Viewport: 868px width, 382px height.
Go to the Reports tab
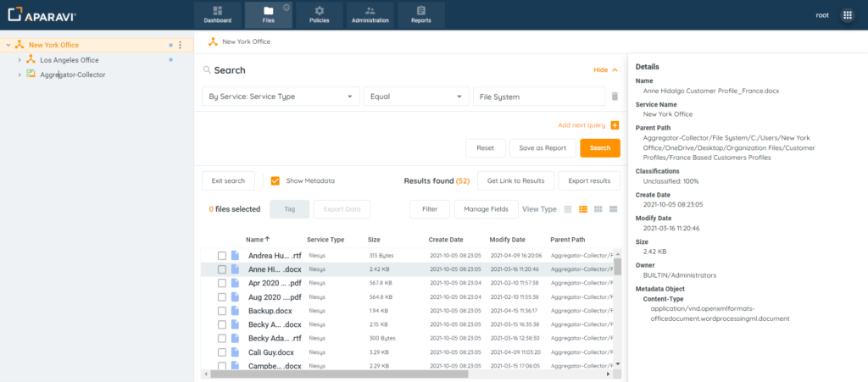pyautogui.click(x=421, y=14)
